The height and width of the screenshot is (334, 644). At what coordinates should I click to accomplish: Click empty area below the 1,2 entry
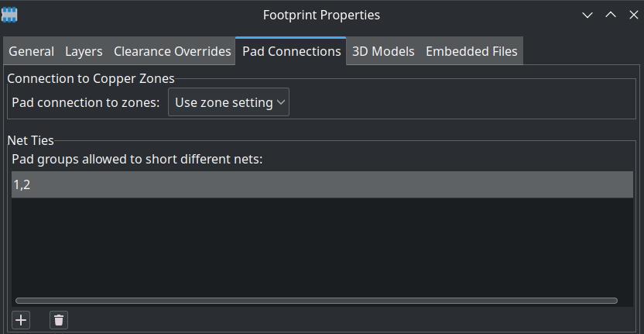click(322, 246)
